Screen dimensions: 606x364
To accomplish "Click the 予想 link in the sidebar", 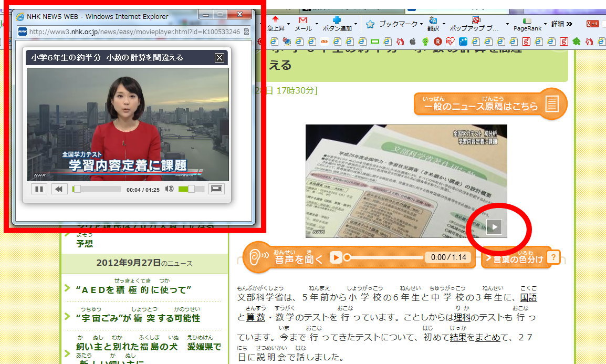I will [85, 243].
